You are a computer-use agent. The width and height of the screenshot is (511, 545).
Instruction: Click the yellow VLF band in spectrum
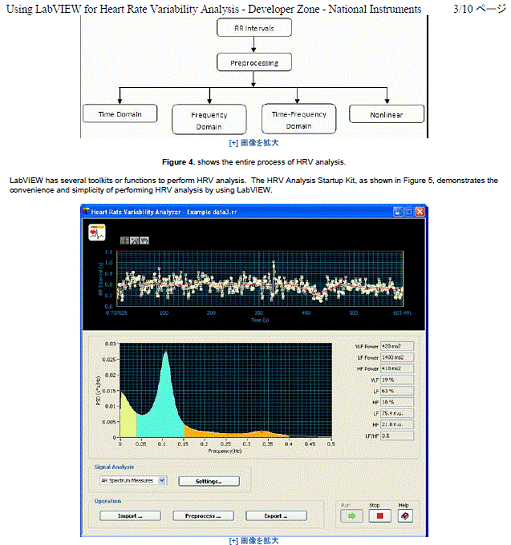(128, 422)
